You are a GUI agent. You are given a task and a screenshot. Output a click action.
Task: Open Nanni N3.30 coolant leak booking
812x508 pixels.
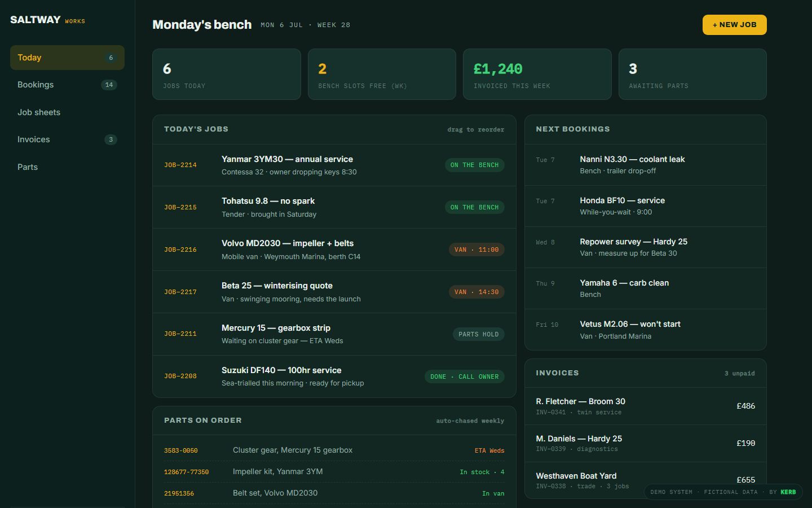[x=646, y=165]
